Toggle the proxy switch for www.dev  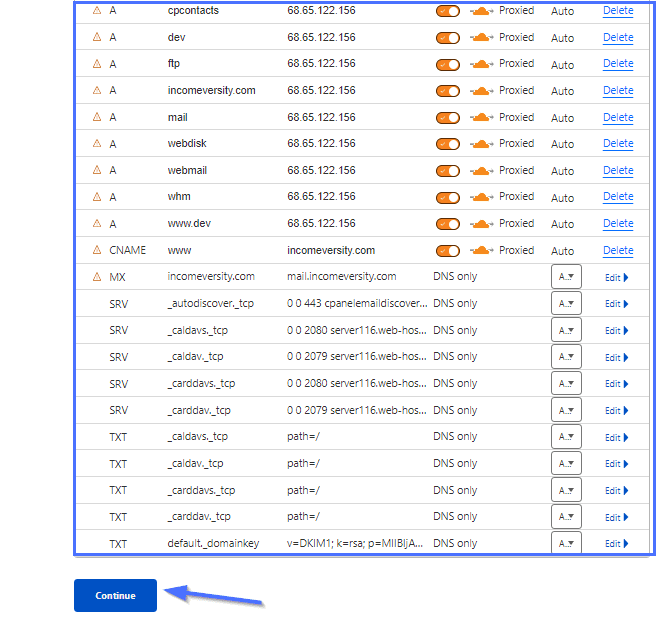[x=448, y=224]
